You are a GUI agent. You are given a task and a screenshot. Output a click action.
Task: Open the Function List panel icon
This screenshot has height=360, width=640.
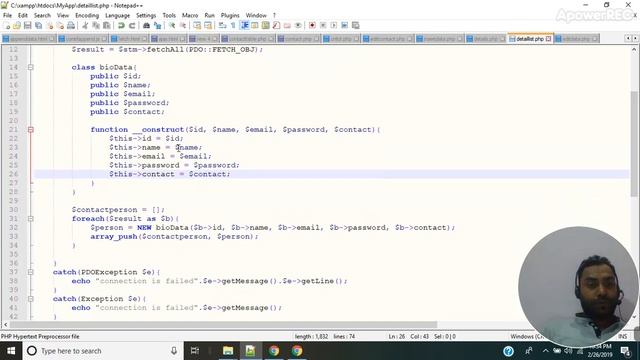(276, 25)
